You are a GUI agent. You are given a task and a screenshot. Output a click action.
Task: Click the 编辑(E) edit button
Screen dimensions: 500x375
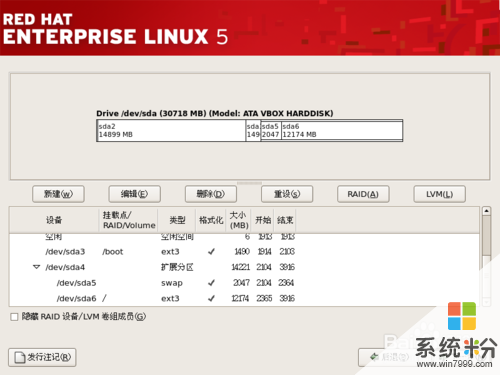pyautogui.click(x=135, y=194)
